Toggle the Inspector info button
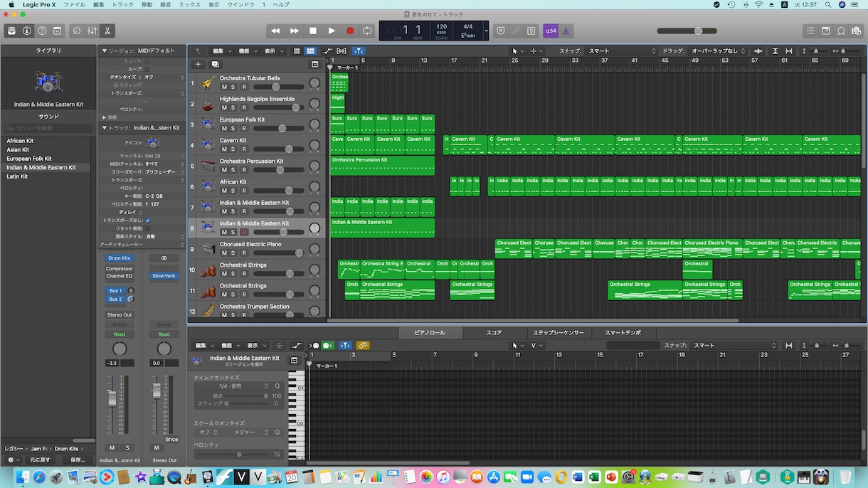Viewport: 868px width, 488px height. (27, 31)
